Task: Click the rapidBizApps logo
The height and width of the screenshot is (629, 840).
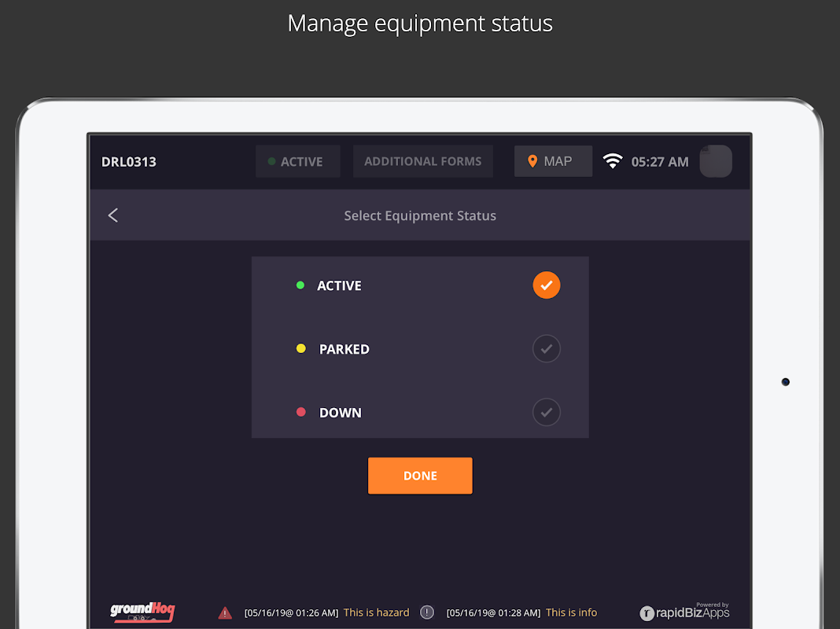Action: click(x=684, y=612)
